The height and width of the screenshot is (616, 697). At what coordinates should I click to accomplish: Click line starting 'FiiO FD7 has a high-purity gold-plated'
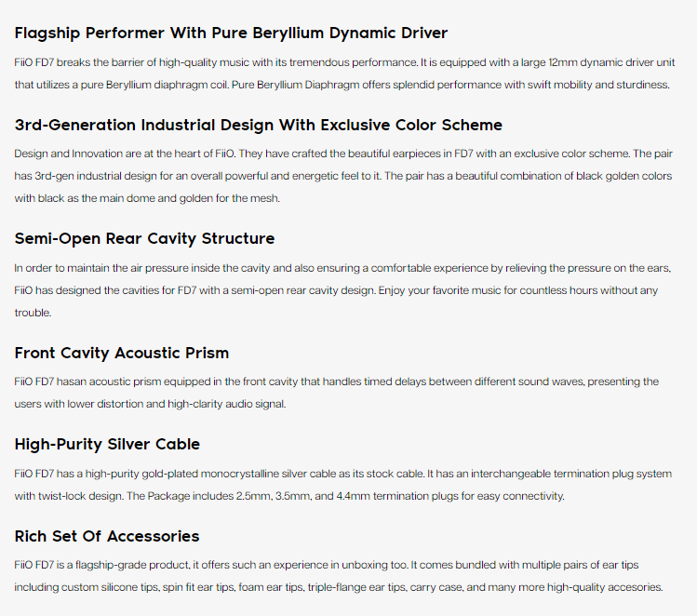[342, 474]
